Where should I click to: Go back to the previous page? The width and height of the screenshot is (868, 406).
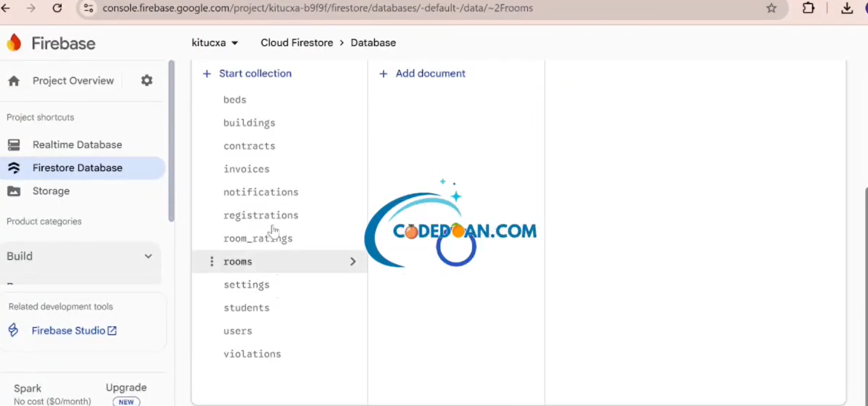(x=6, y=8)
